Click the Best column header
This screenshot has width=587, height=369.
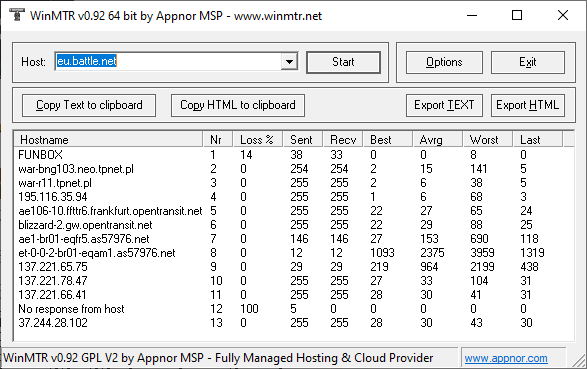pos(388,140)
